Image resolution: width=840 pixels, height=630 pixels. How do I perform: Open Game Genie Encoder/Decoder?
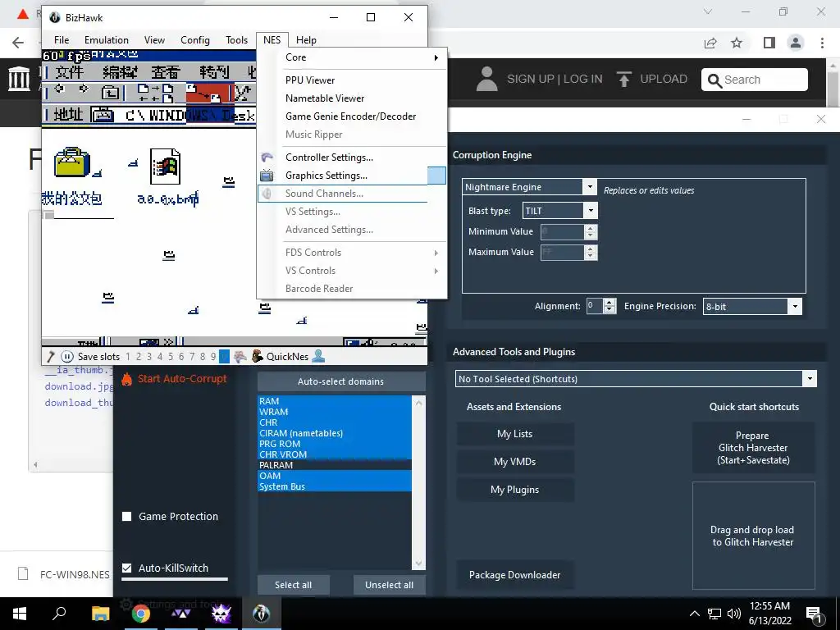click(x=351, y=116)
